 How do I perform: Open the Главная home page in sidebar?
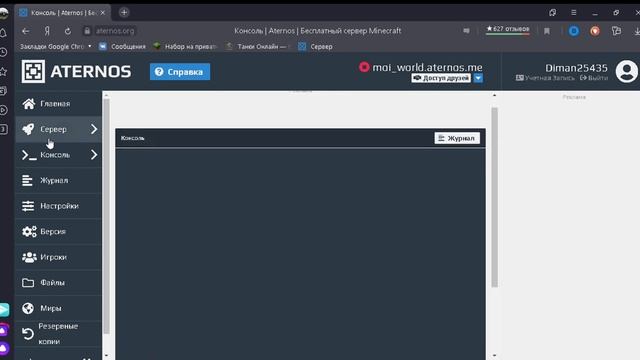(58, 104)
